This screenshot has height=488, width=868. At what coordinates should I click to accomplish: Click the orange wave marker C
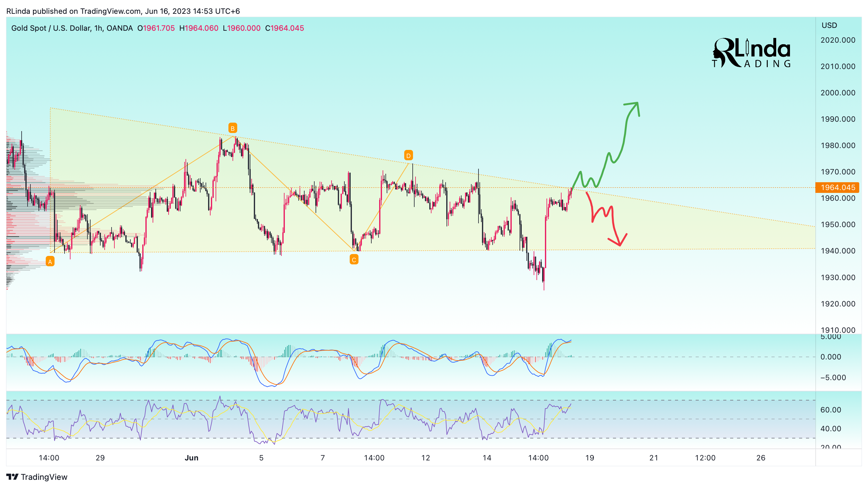(354, 260)
